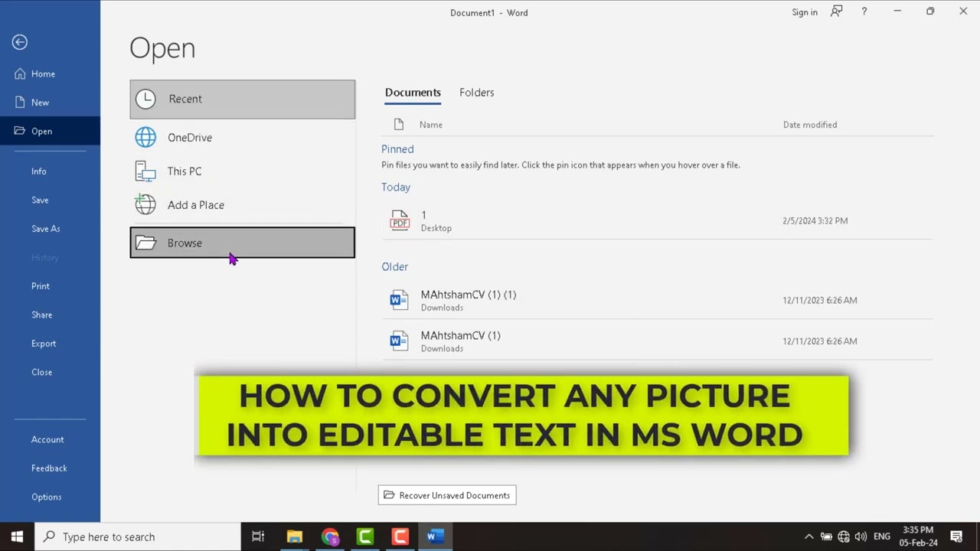Click the PDF icon of file 1

[399, 220]
